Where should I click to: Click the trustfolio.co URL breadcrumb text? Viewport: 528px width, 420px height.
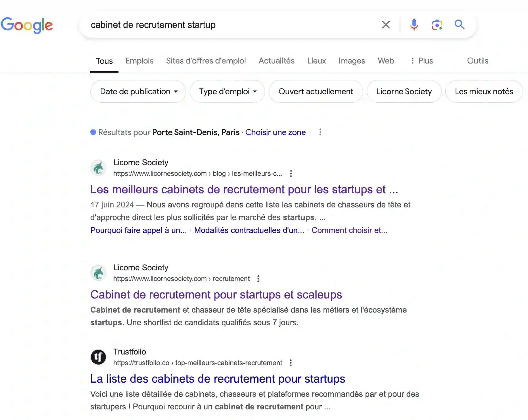pyautogui.click(x=198, y=363)
